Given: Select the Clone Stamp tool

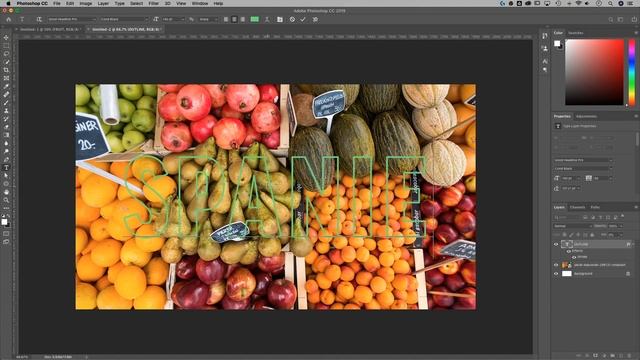Looking at the screenshot, I should pos(6,111).
